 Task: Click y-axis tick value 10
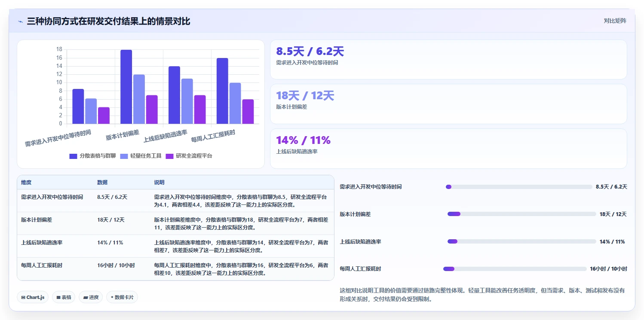point(59,82)
